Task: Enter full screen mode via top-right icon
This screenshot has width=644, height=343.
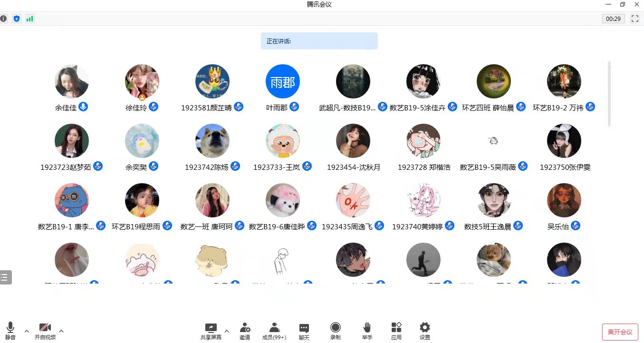Action: click(x=634, y=19)
